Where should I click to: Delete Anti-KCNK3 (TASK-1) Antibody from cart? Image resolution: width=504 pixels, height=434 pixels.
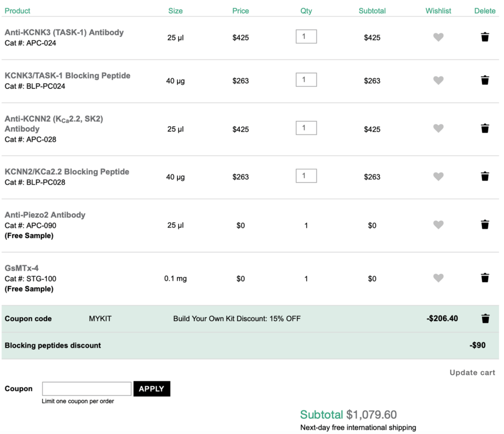tap(485, 37)
